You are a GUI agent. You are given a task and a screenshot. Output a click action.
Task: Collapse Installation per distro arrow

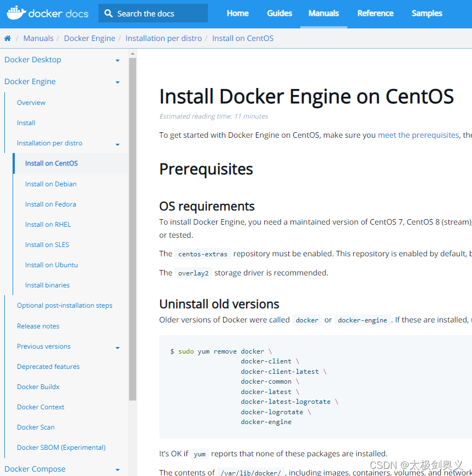pyautogui.click(x=118, y=144)
